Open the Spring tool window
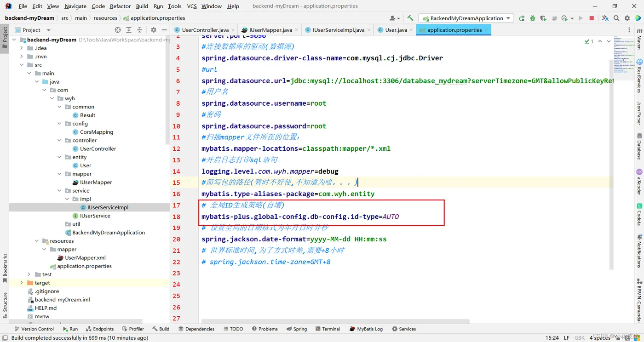Viewport: 644px width, 342px height. 296,329
